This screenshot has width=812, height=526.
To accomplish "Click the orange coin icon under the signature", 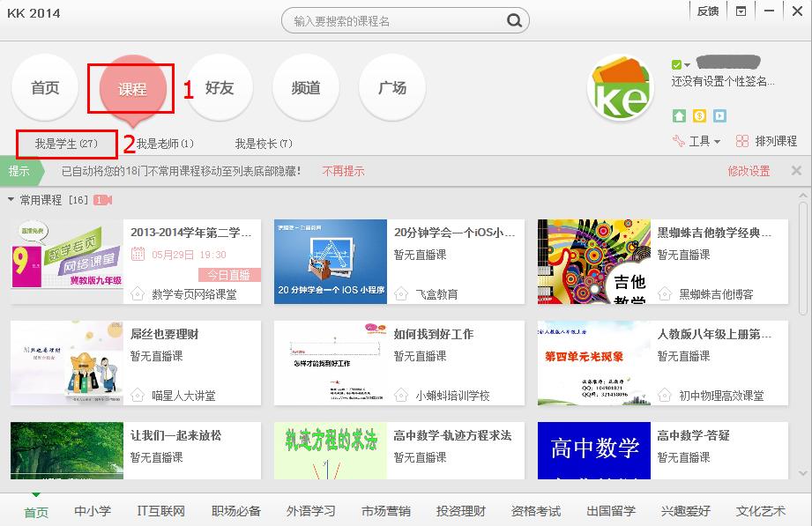I will click(699, 116).
